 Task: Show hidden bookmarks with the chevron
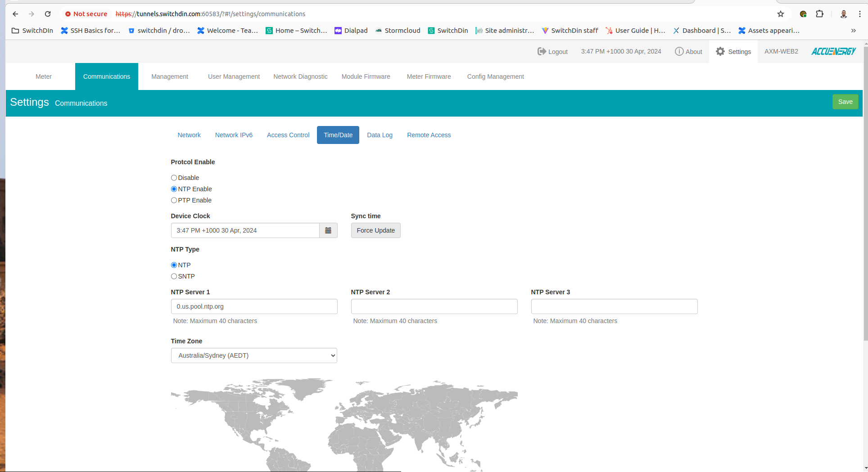tap(853, 31)
